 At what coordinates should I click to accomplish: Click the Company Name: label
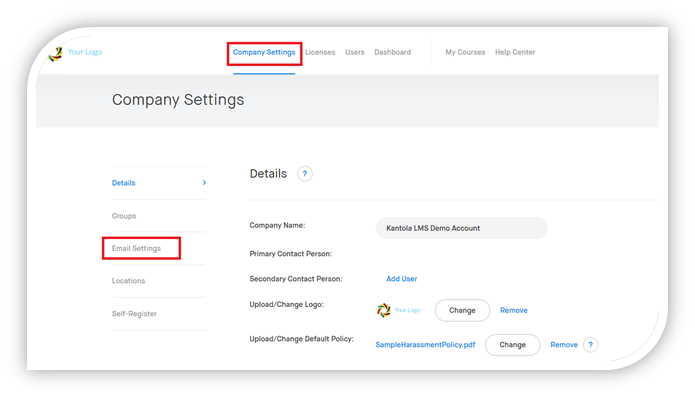click(277, 226)
